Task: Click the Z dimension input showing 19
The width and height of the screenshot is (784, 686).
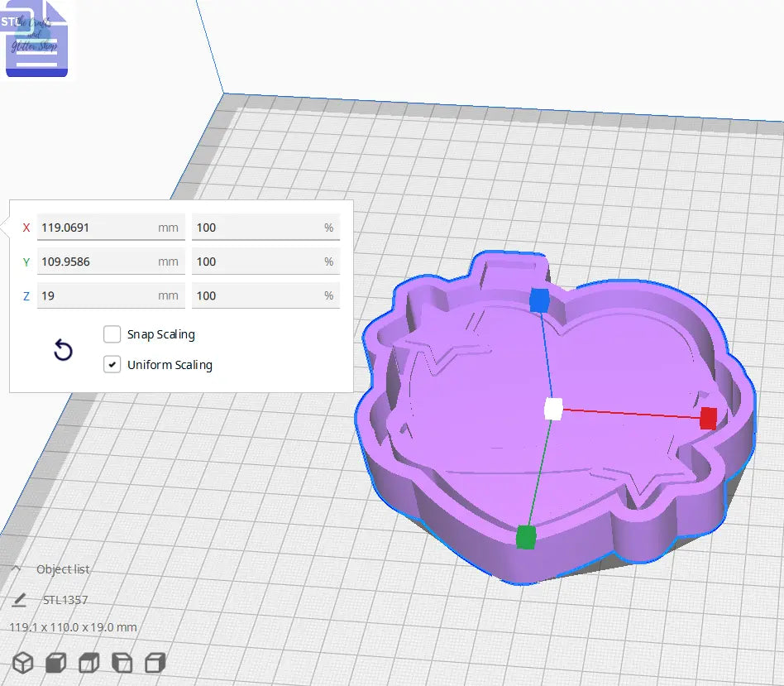Action: [x=111, y=295]
